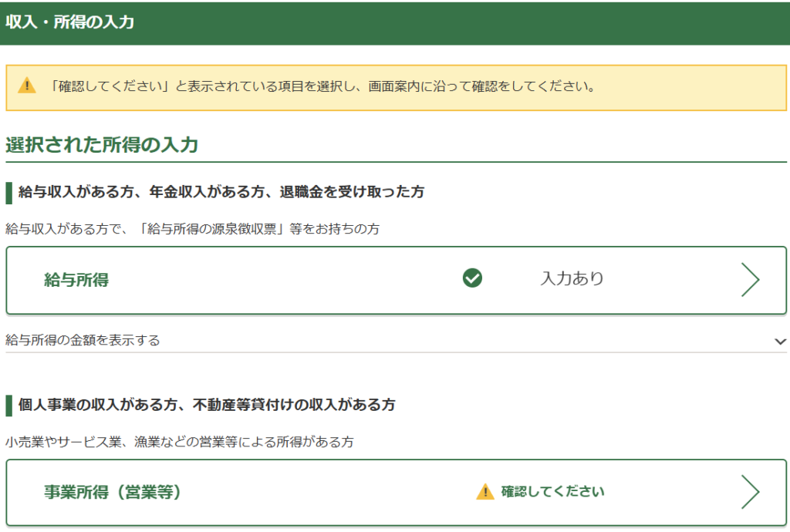Open the 事業所得(営業等) entry card
790x532 pixels.
pyautogui.click(x=396, y=493)
